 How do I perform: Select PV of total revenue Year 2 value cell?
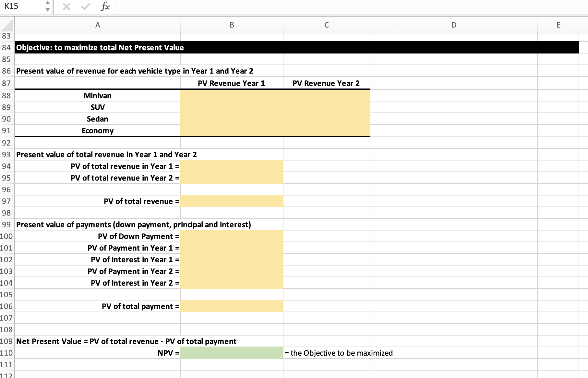(x=232, y=178)
